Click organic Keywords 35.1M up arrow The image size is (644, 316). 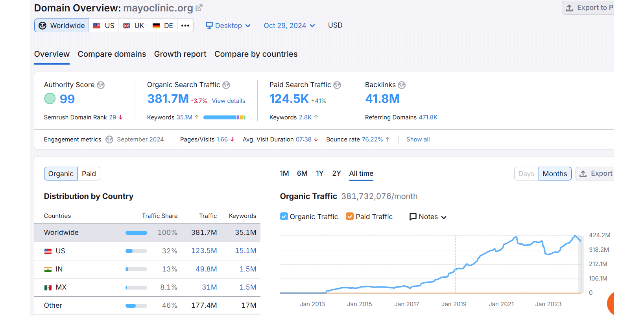pos(197,117)
